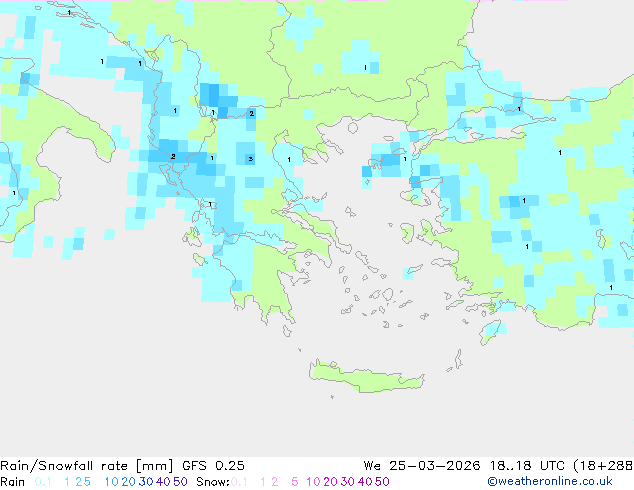Select the rain legend value 20
The height and width of the screenshot is (490, 634).
point(129,482)
